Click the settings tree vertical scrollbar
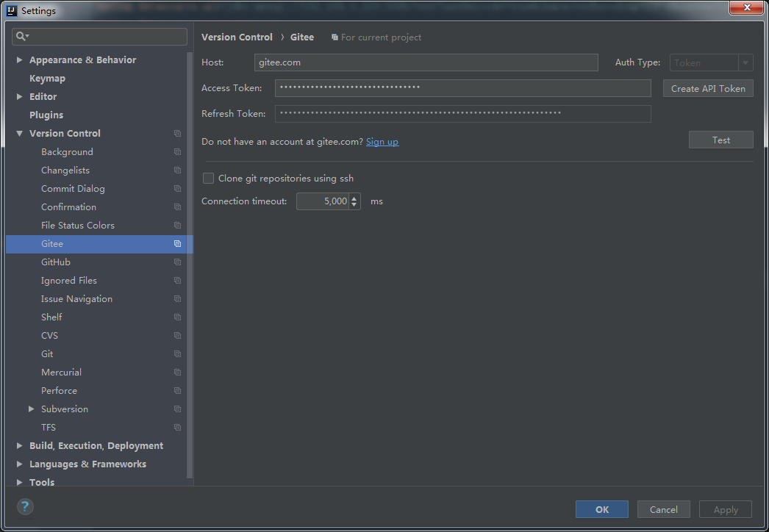Screen dimensions: 769x532 pos(190,265)
